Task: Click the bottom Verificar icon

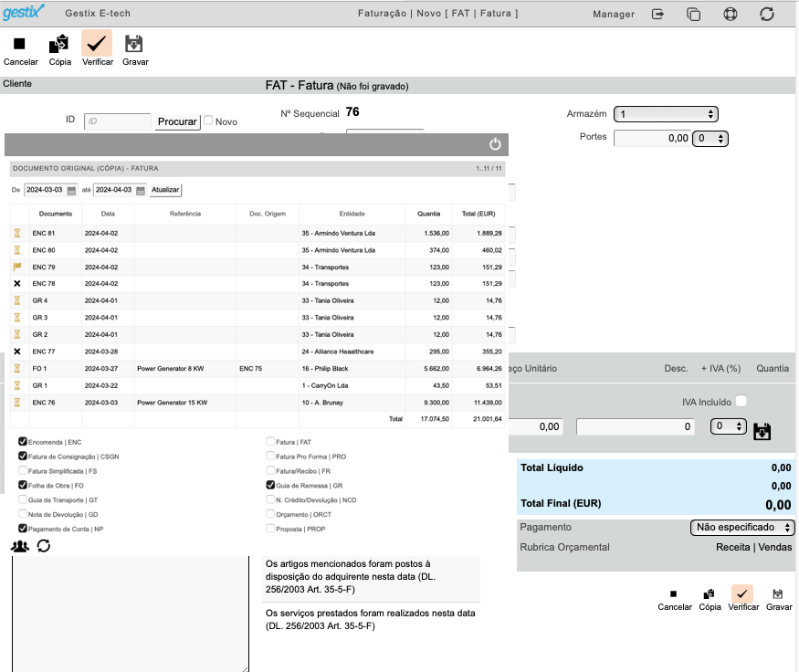Action: [742, 593]
